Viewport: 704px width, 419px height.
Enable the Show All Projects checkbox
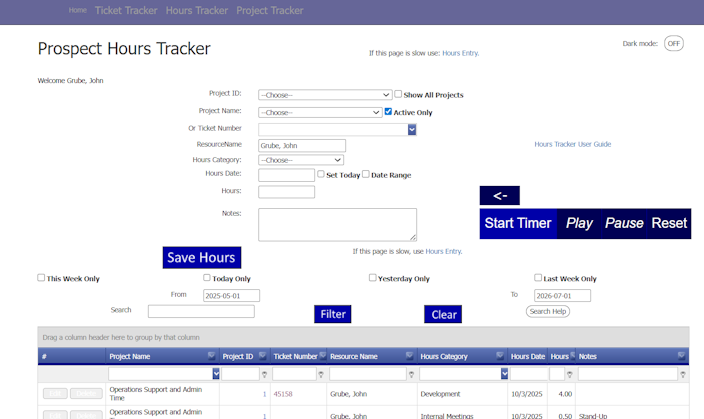coord(398,94)
